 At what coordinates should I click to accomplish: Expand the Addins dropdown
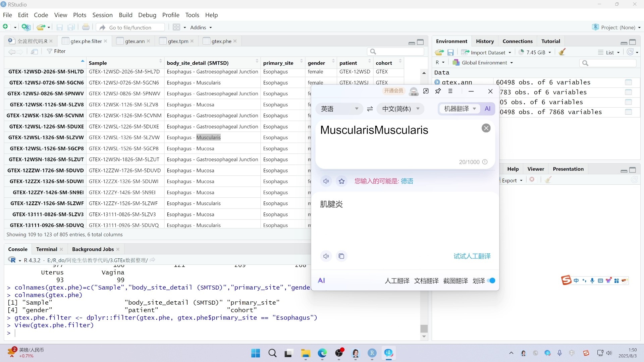tap(201, 27)
